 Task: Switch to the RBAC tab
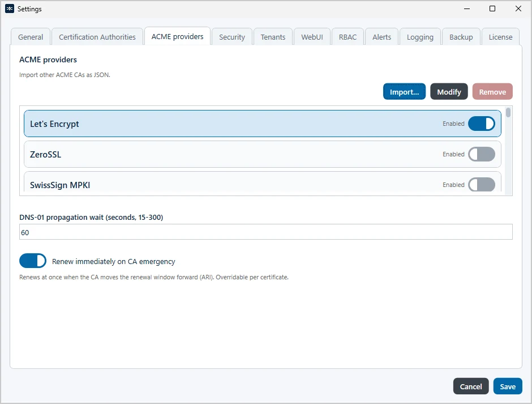[347, 37]
